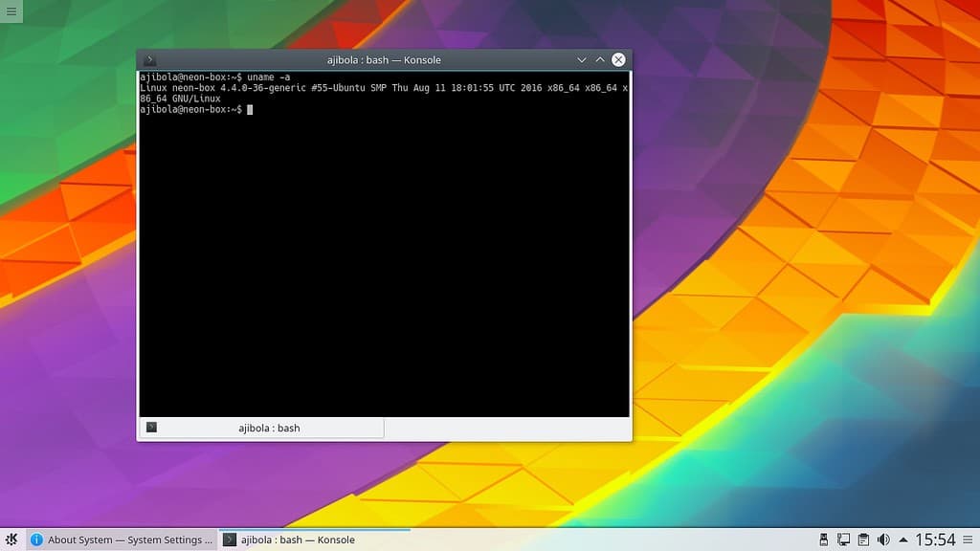This screenshot has height=551, width=980.
Task: Close the Konsole window
Action: coord(619,59)
